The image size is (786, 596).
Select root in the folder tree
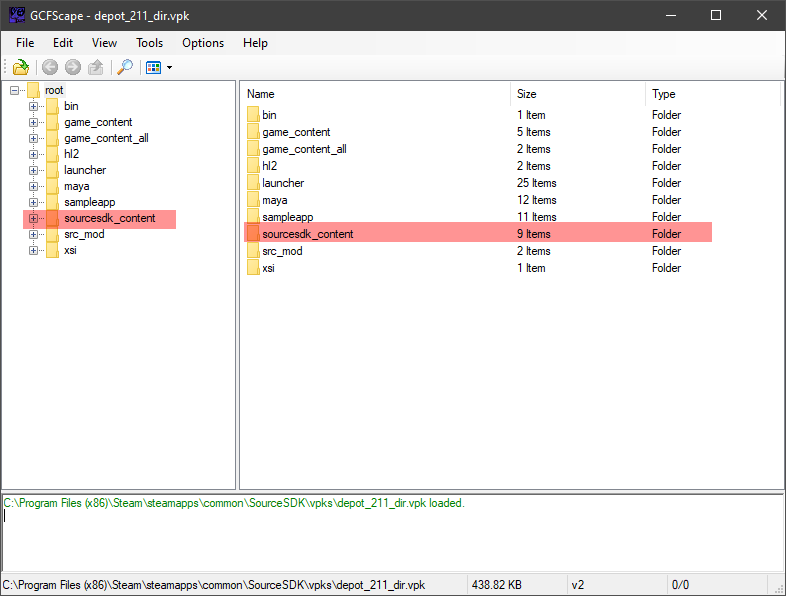click(x=54, y=90)
